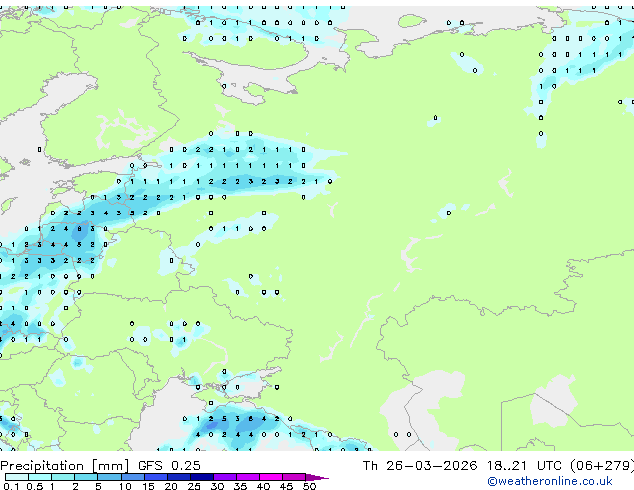
Task: Pick the 35–40 mm violet legend swatch
Action: click(x=248, y=477)
